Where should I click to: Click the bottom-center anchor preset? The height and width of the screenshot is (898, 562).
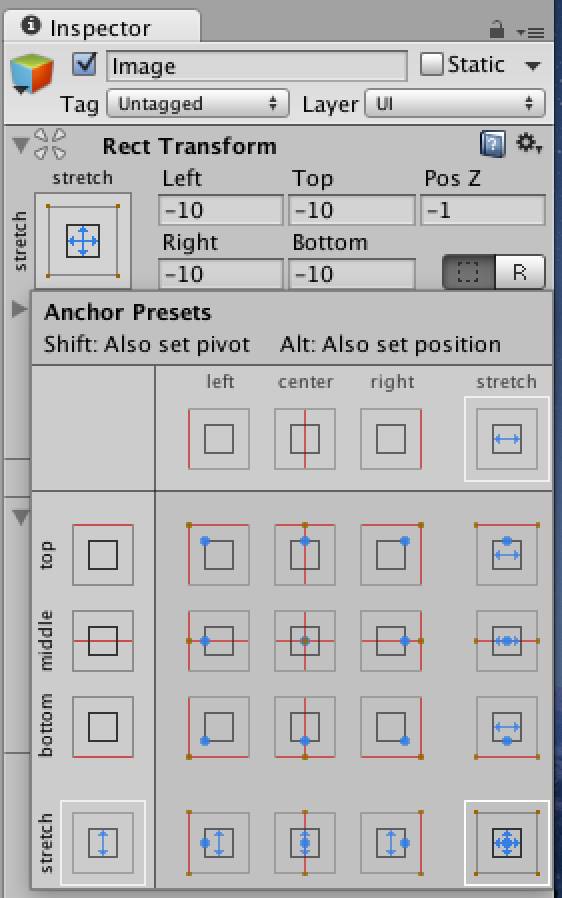305,727
